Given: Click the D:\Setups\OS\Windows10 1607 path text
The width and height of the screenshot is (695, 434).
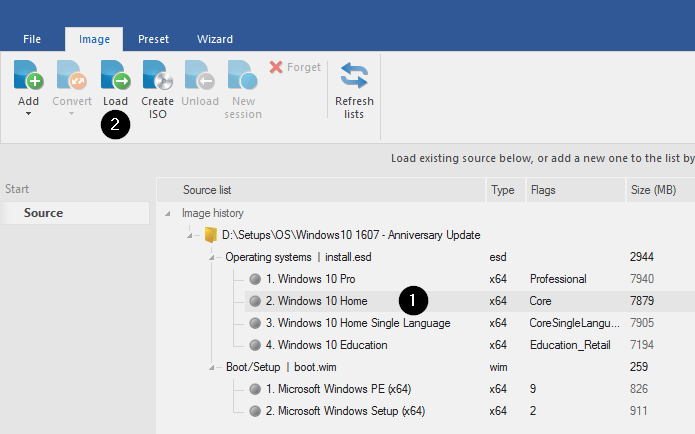Looking at the screenshot, I should pyautogui.click(x=351, y=235).
